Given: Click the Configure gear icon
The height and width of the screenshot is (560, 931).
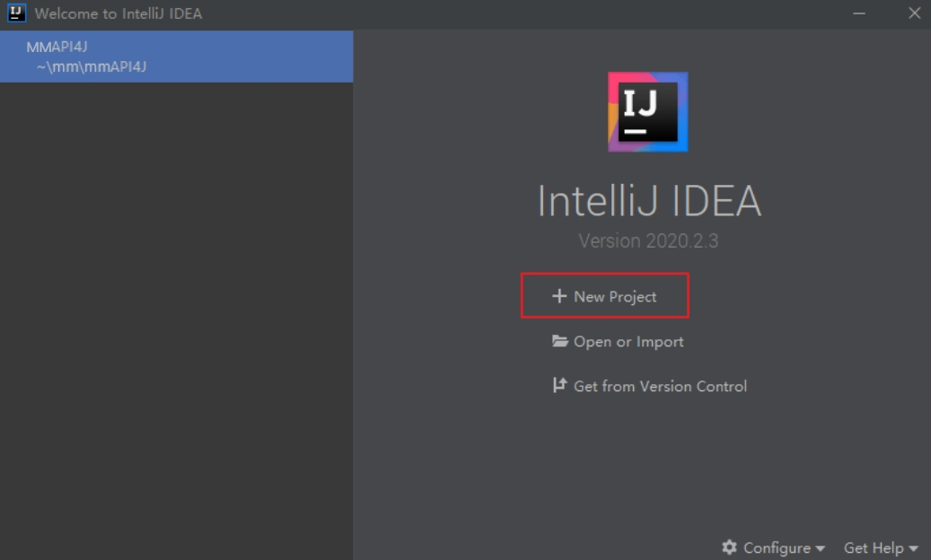Looking at the screenshot, I should click(730, 547).
